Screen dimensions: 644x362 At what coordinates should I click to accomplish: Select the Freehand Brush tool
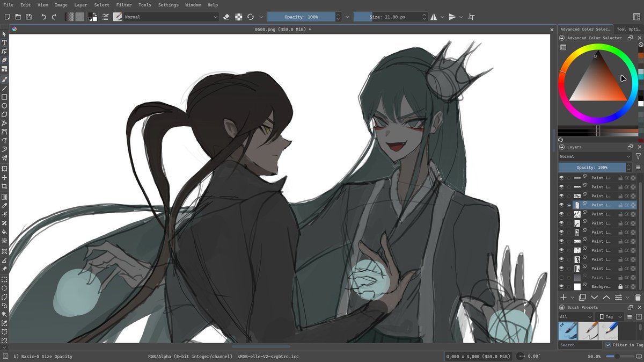(4, 79)
